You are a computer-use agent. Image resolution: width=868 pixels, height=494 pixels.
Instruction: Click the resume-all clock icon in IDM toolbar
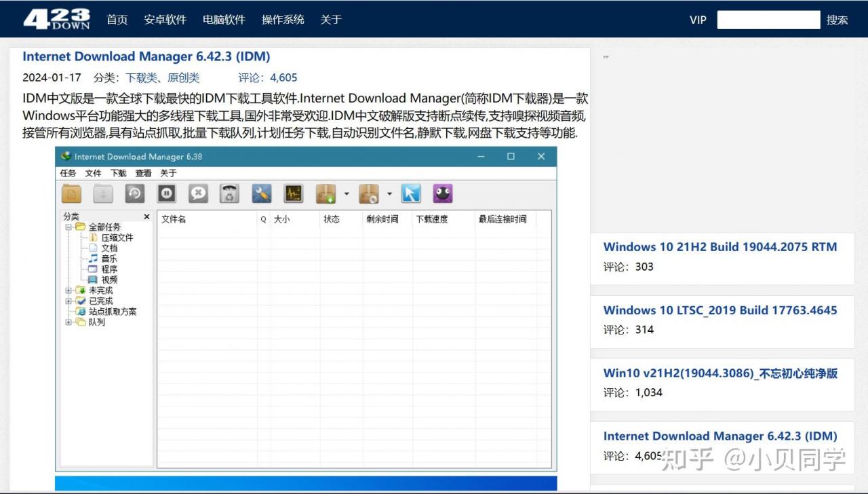coord(135,194)
